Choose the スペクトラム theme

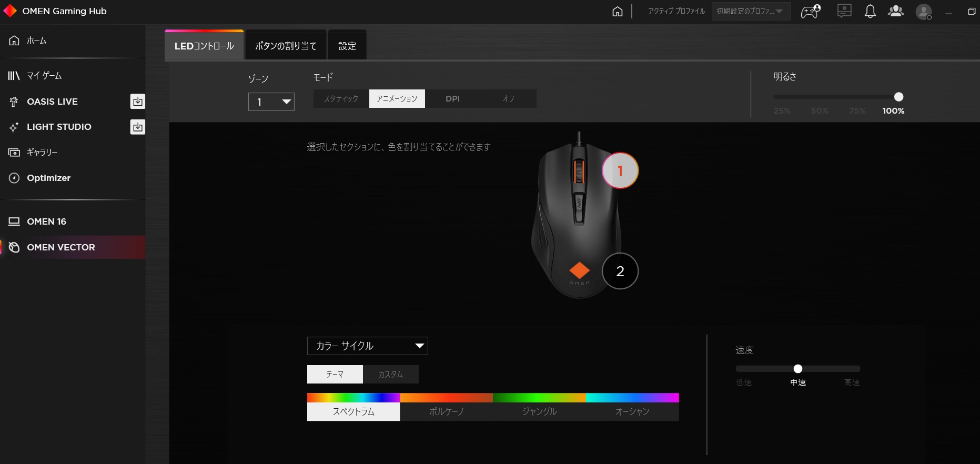pos(353,407)
